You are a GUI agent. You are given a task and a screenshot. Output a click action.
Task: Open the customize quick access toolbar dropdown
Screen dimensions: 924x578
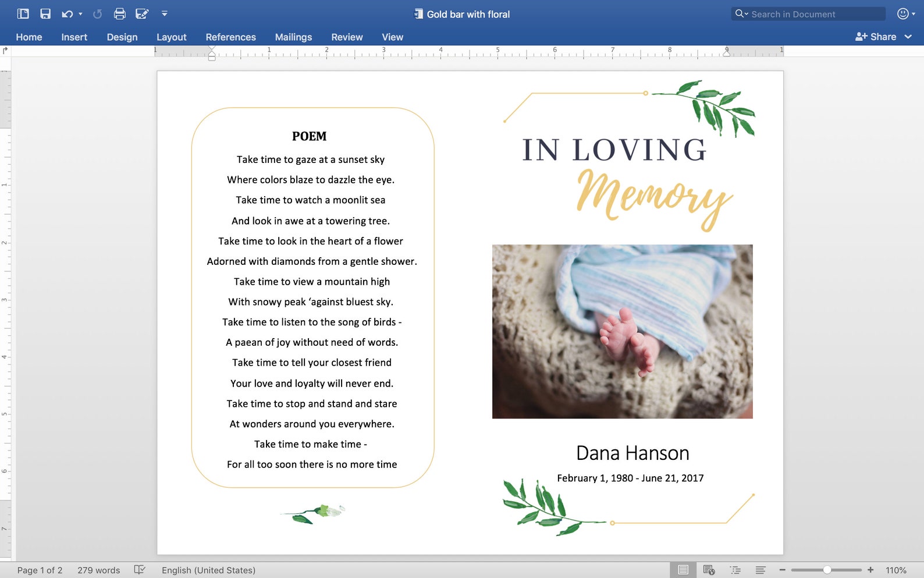[165, 13]
